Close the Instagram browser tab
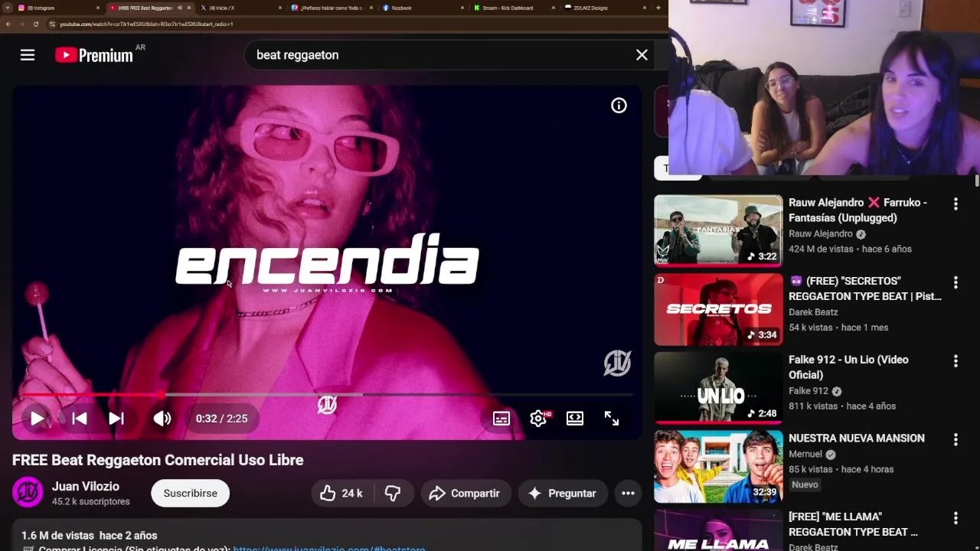Viewport: 980px width, 551px height. pyautogui.click(x=98, y=8)
